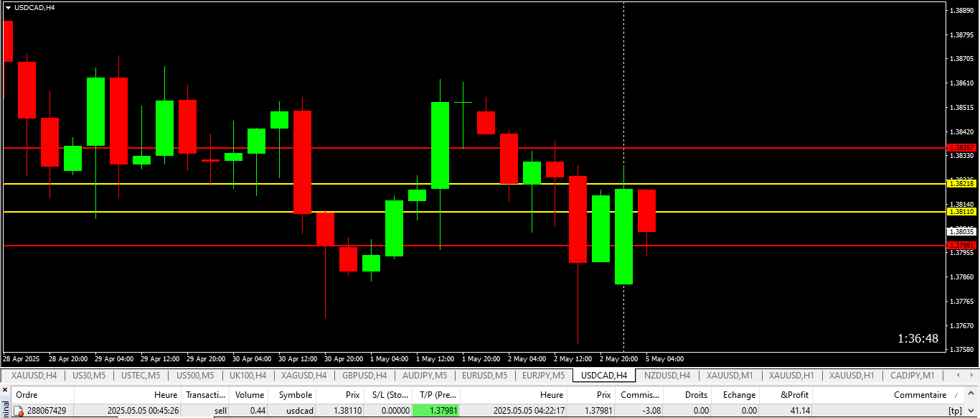Click the 5 May 04:00 time axis label
980x418 pixels.
pyautogui.click(x=664, y=358)
